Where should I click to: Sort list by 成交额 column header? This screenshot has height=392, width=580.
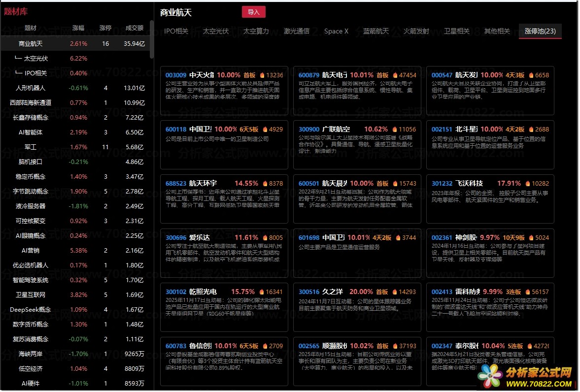pos(135,28)
